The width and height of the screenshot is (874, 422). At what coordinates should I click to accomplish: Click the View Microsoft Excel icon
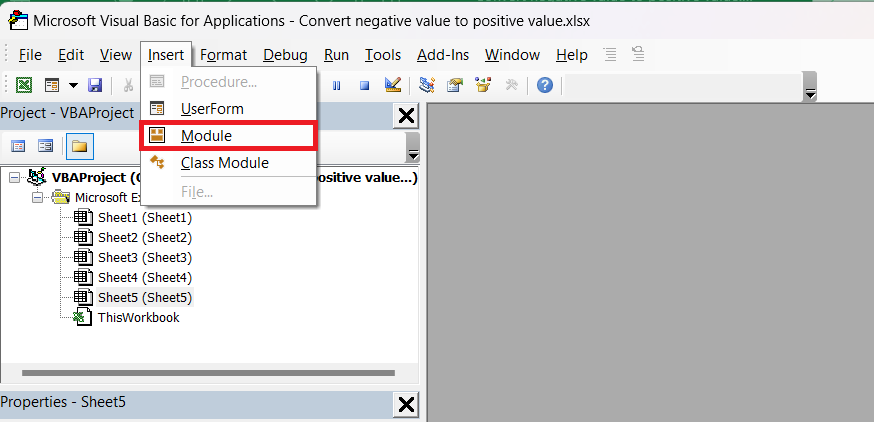(23, 85)
